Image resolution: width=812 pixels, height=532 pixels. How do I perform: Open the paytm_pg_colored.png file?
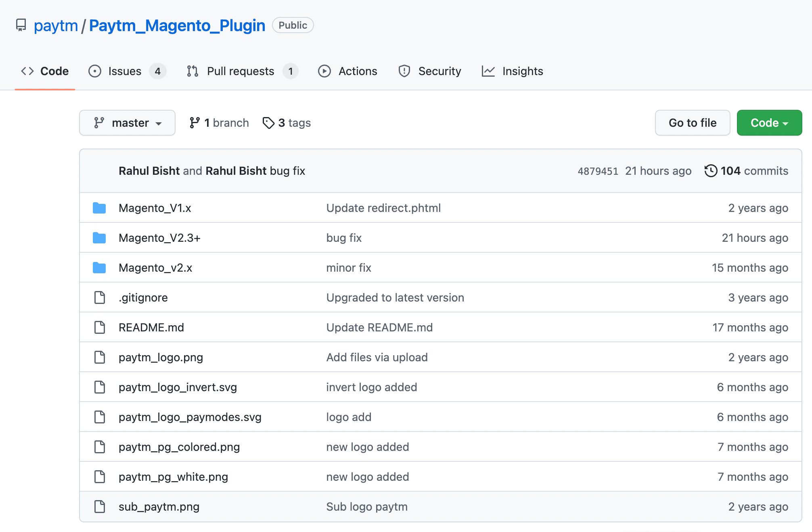(x=179, y=447)
